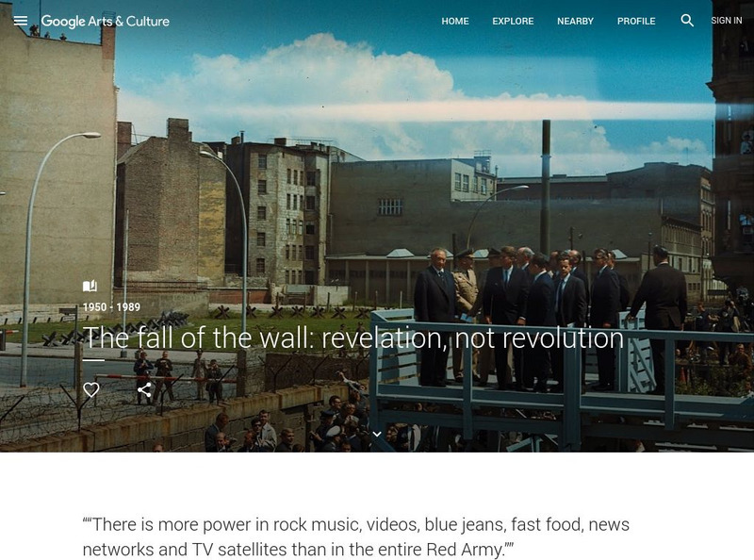Select the NEARBY navigation item
Image resolution: width=754 pixels, height=560 pixels.
pyautogui.click(x=575, y=21)
